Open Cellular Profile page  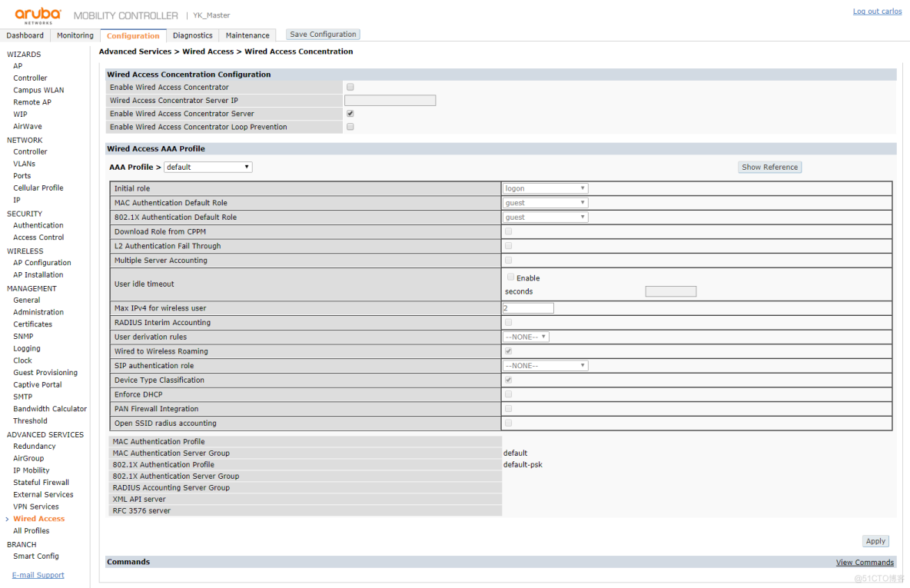click(x=38, y=188)
